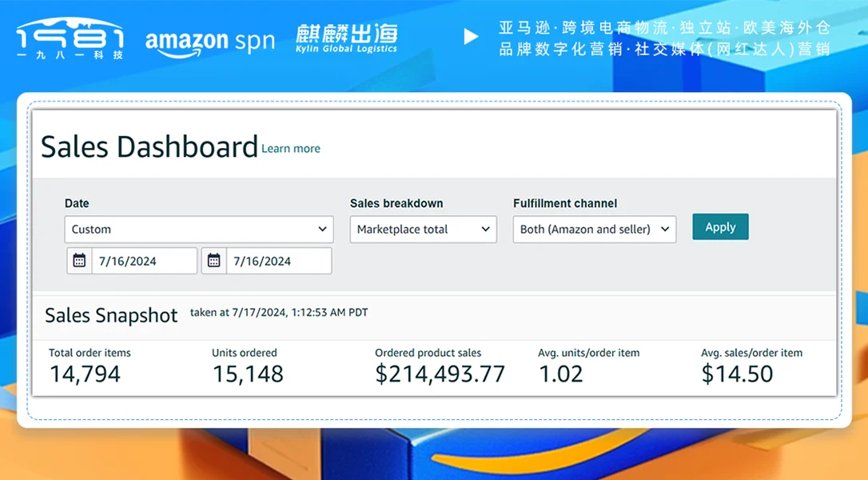
Task: Click the white play triangle in banner
Action: [x=471, y=37]
